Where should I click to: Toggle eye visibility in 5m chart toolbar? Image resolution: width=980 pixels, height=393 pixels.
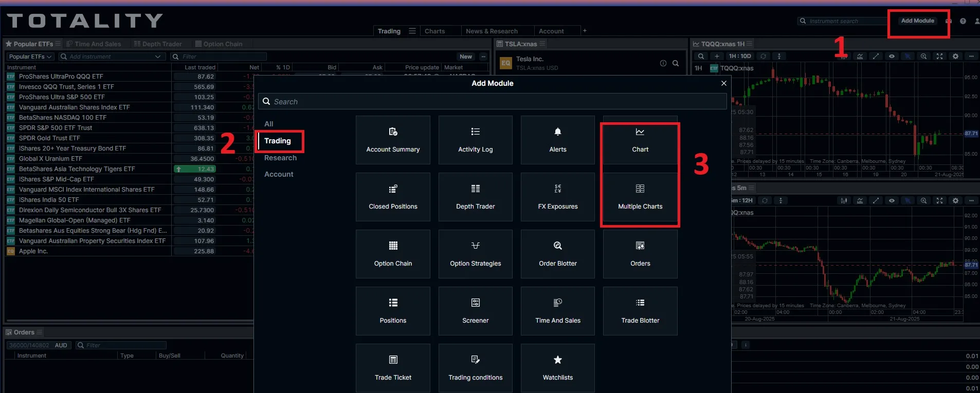pos(892,201)
